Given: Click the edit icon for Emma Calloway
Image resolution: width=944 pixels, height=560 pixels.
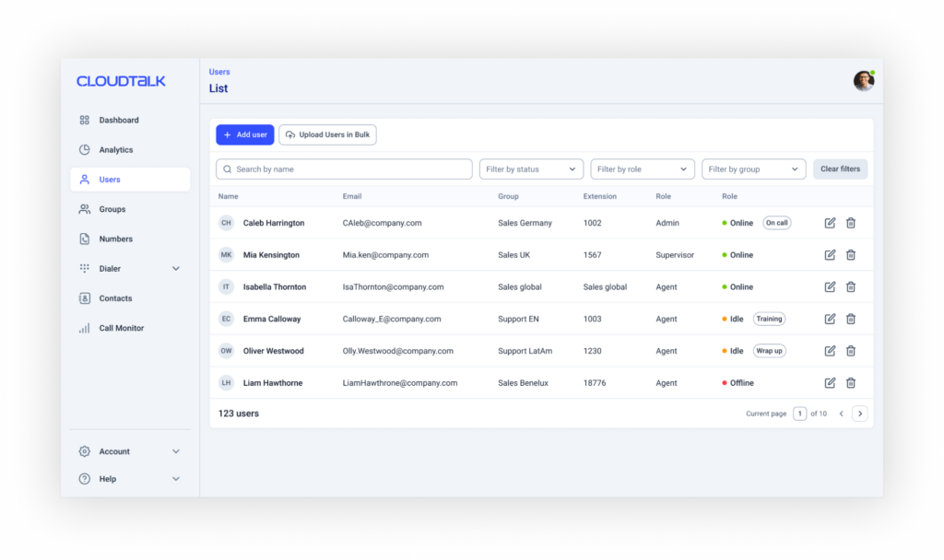Looking at the screenshot, I should click(830, 319).
